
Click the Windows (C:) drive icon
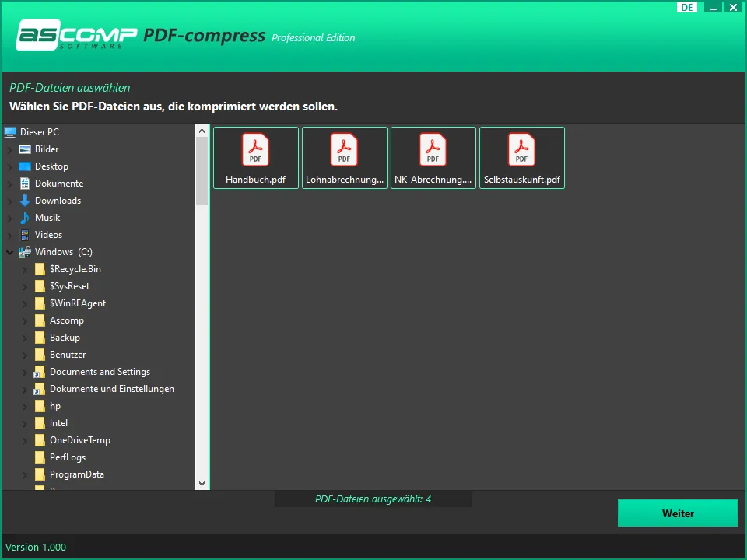click(25, 252)
